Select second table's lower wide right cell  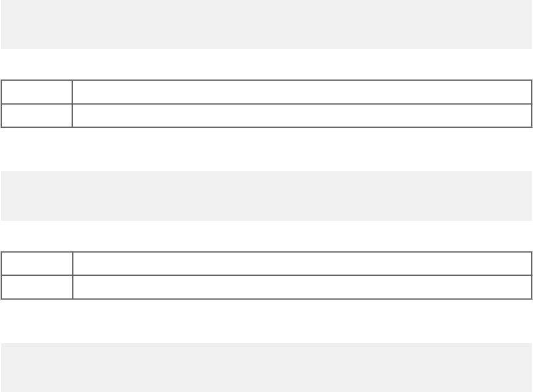pyautogui.click(x=302, y=287)
